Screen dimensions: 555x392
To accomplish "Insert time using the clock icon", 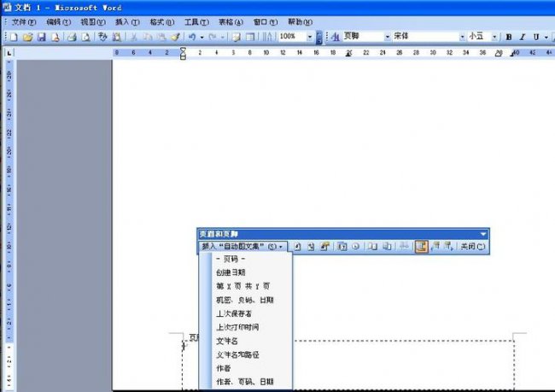I will [354, 246].
